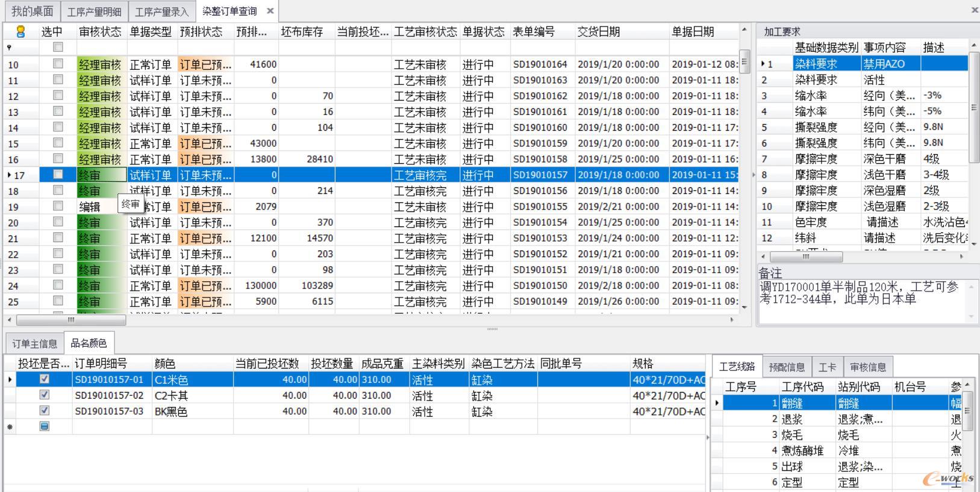Select the C1米色 color cell

[193, 380]
